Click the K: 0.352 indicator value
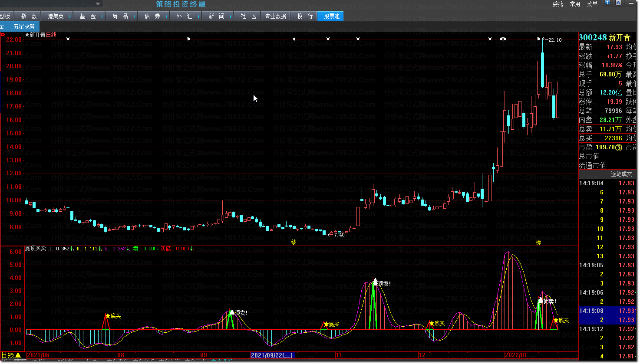 coord(116,249)
